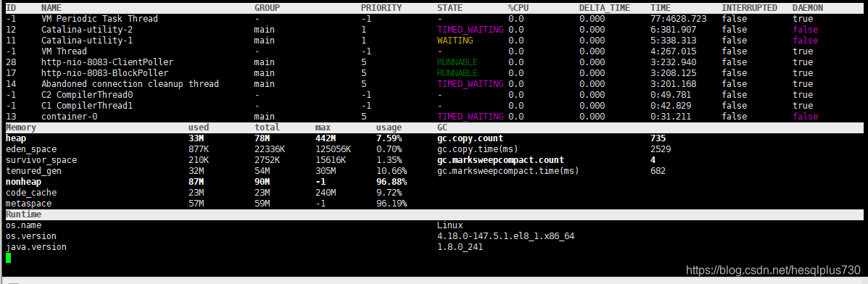Click the green terminal cursor block
Viewport: 868px width, 284px height.
point(8,258)
